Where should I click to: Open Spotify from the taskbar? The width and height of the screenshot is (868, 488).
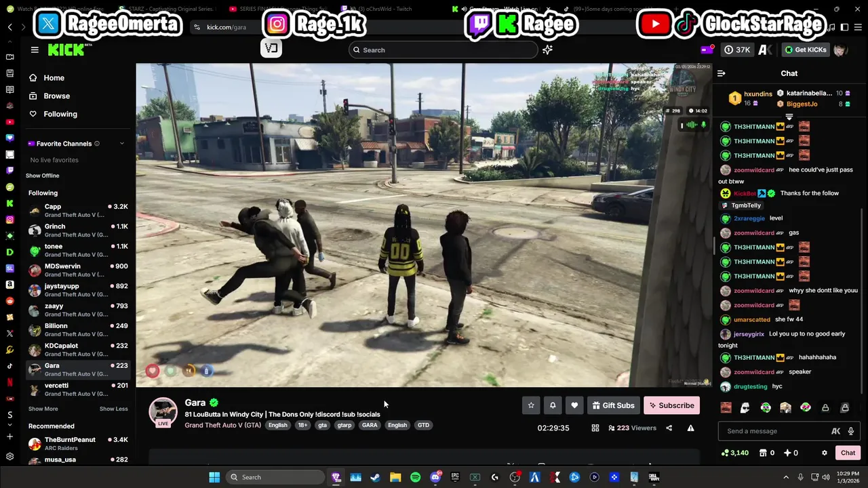pyautogui.click(x=415, y=477)
